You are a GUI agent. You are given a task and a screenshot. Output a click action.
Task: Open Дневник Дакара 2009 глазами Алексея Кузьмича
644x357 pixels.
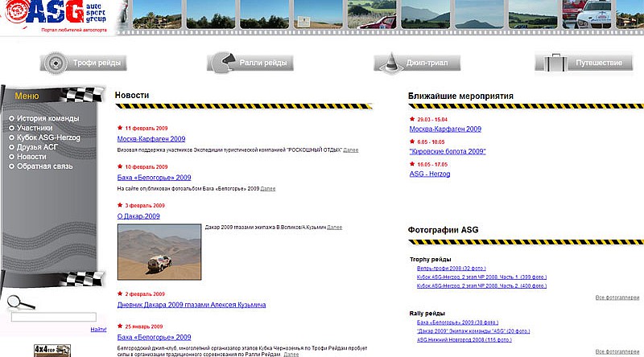coord(192,306)
